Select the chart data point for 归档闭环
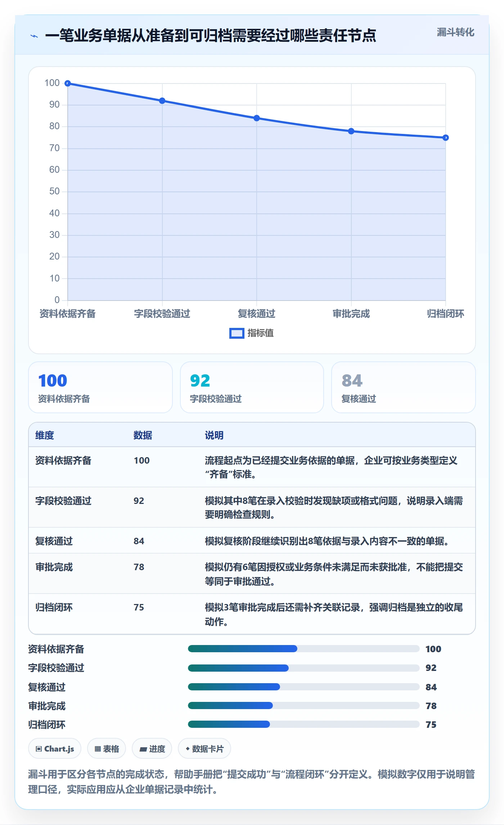The height and width of the screenshot is (825, 504). [446, 138]
